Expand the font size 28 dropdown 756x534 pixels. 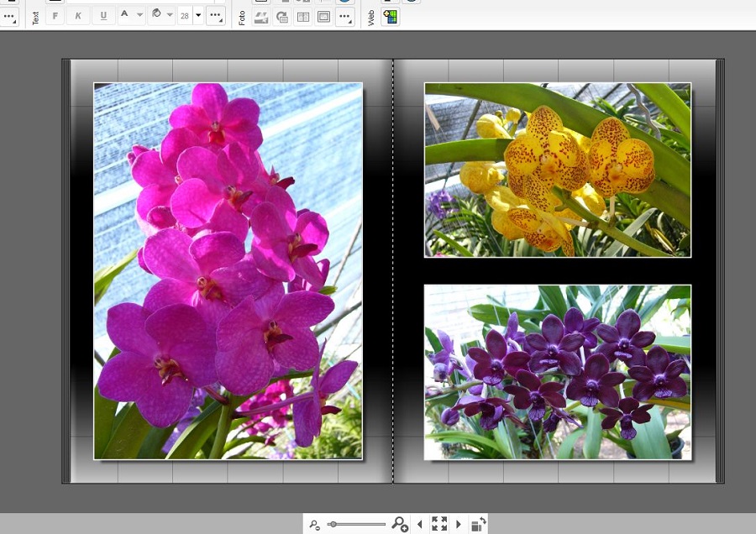pos(198,15)
